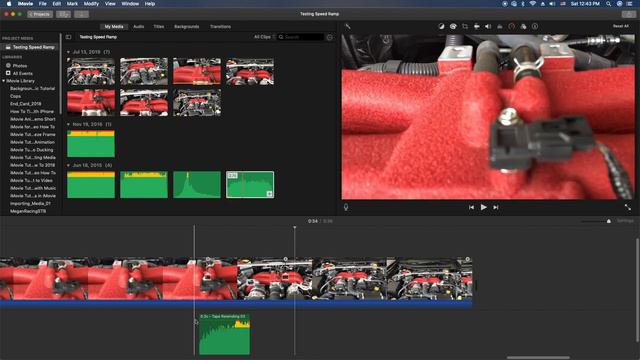This screenshot has height=360, width=640.
Task: Skip to previous clip in viewer
Action: coord(471,207)
